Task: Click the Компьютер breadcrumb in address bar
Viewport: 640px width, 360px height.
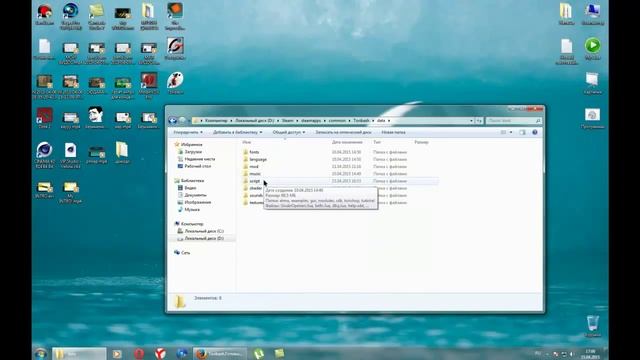Action: click(x=216, y=121)
